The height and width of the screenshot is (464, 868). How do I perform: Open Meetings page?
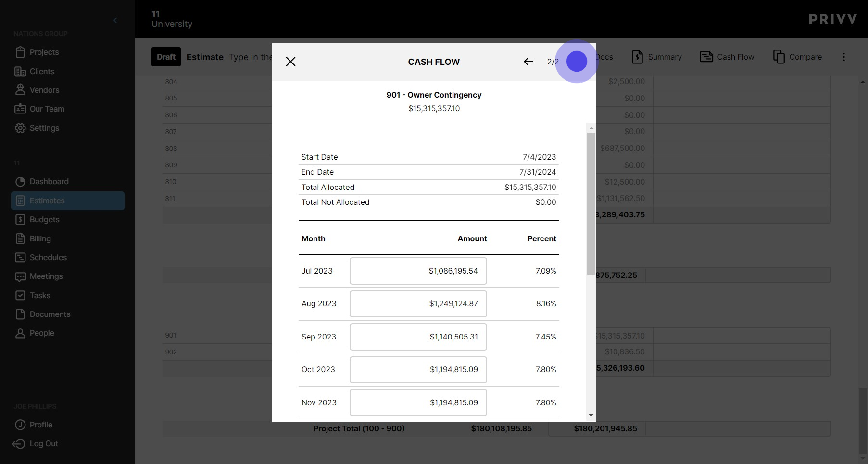pyautogui.click(x=39, y=276)
